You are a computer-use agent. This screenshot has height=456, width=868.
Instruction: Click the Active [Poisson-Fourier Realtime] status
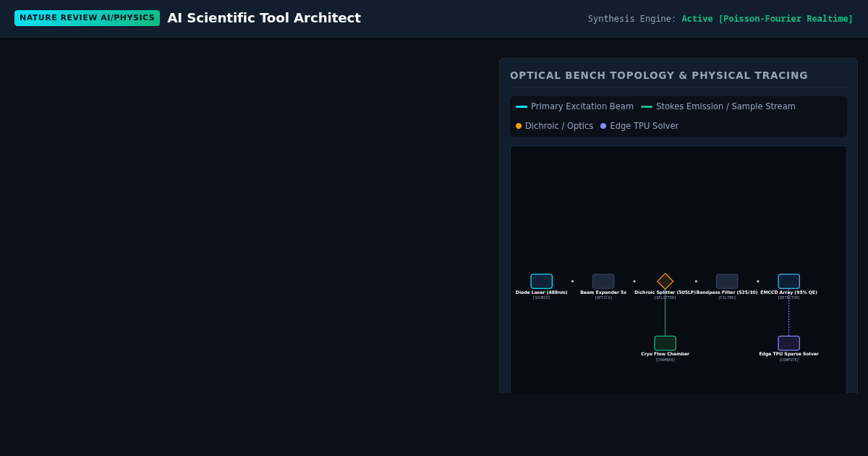click(767, 19)
